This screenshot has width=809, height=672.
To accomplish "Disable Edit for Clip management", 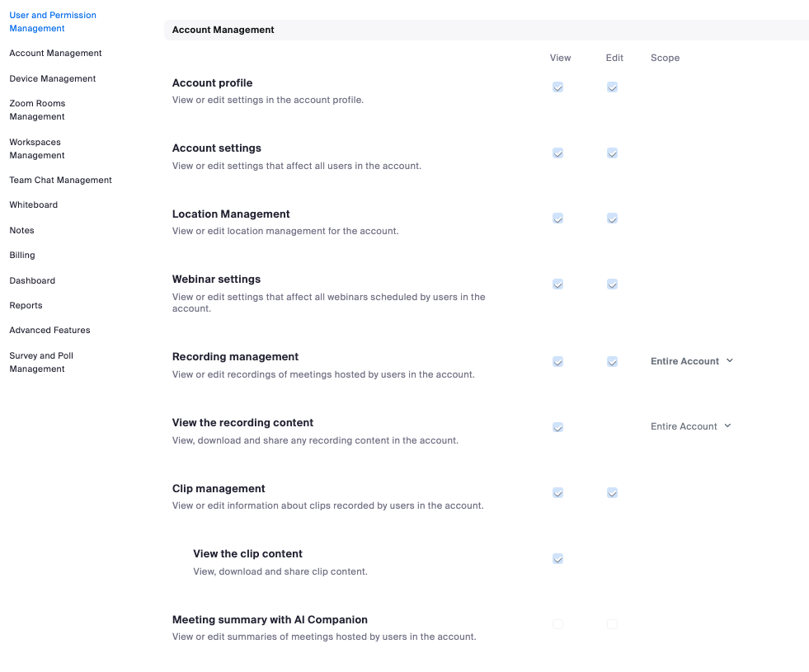I will tap(612, 493).
